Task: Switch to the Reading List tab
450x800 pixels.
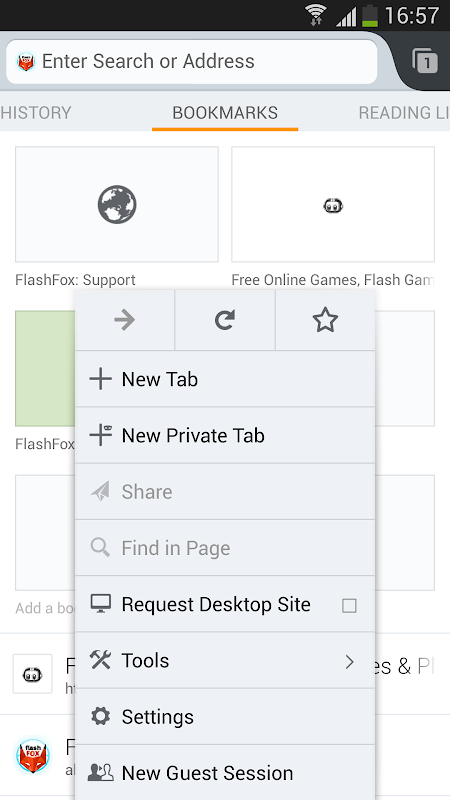Action: (404, 112)
